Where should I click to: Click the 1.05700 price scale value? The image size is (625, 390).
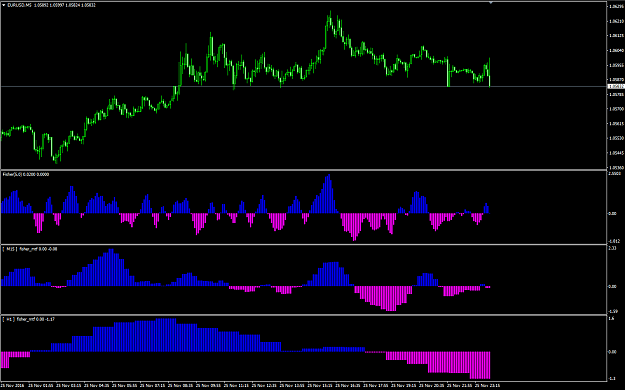pos(616,108)
